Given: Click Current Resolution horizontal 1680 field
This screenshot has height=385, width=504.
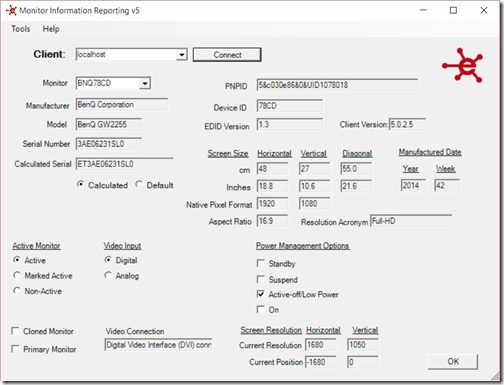Looking at the screenshot, I should click(x=321, y=344).
